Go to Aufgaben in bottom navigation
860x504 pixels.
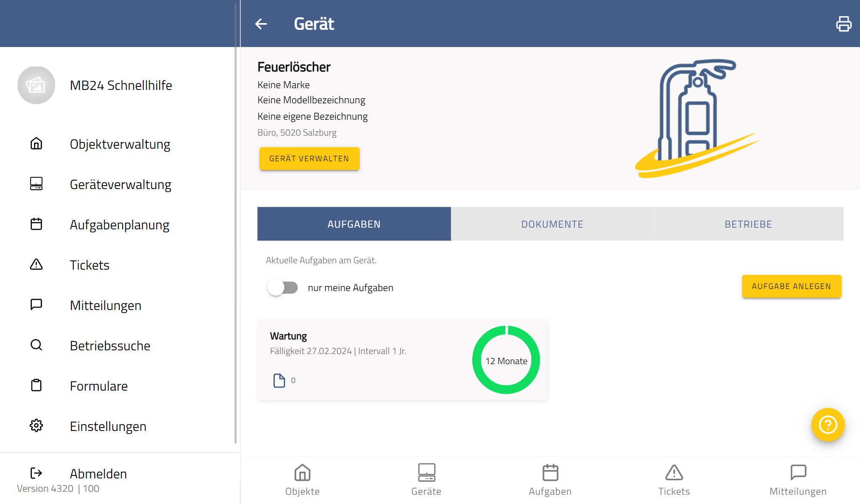550,480
